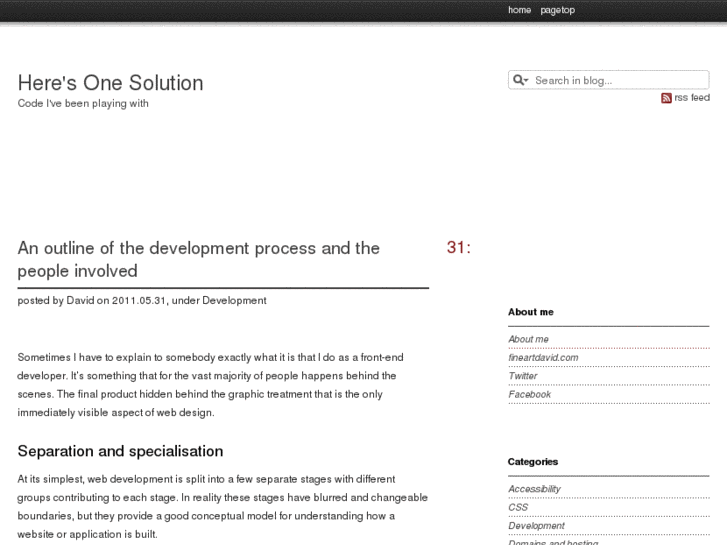This screenshot has width=727, height=545.
Task: Open the development process post title
Action: [x=198, y=259]
